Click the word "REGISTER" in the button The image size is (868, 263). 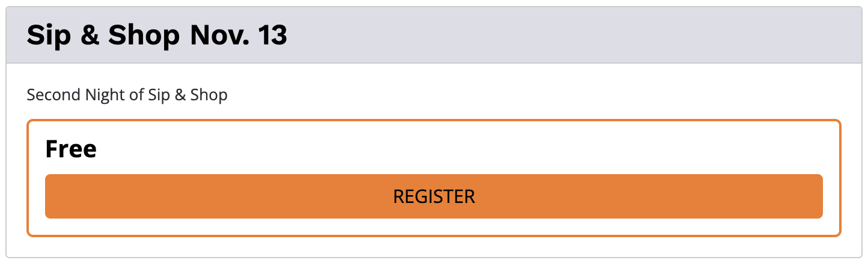click(434, 196)
